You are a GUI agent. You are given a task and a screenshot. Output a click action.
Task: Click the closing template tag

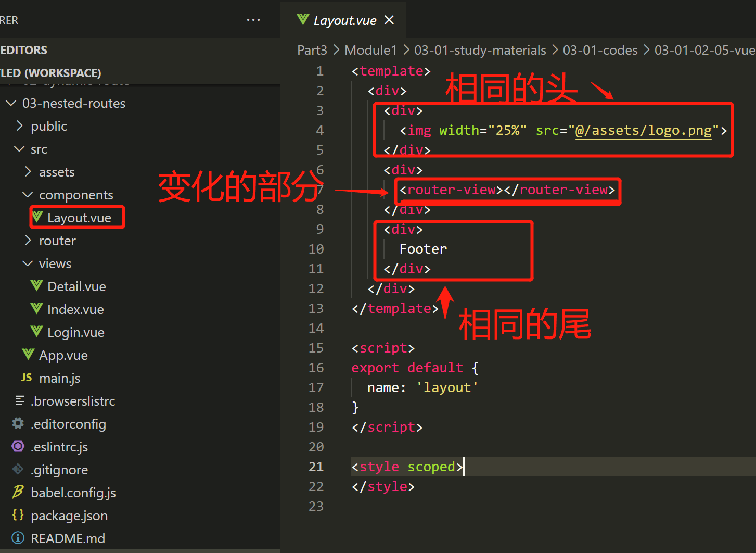[x=395, y=308]
